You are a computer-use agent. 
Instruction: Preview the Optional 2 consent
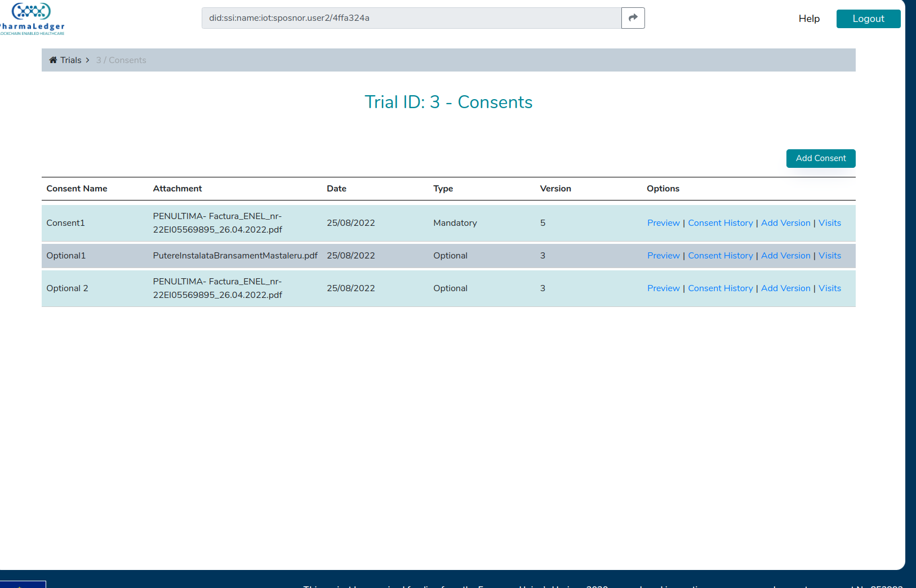(x=663, y=288)
